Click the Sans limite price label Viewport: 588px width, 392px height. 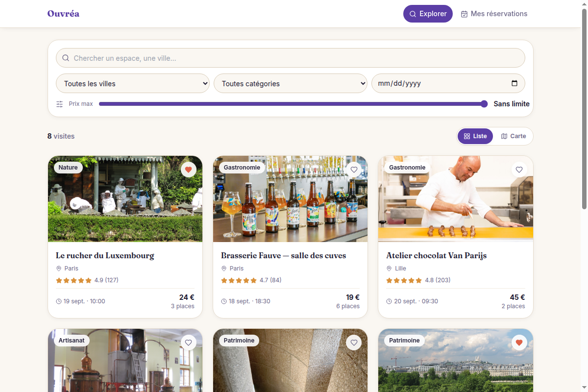click(512, 104)
